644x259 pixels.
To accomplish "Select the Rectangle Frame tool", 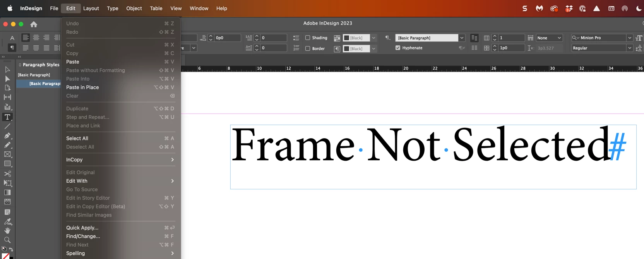I will click(x=7, y=154).
